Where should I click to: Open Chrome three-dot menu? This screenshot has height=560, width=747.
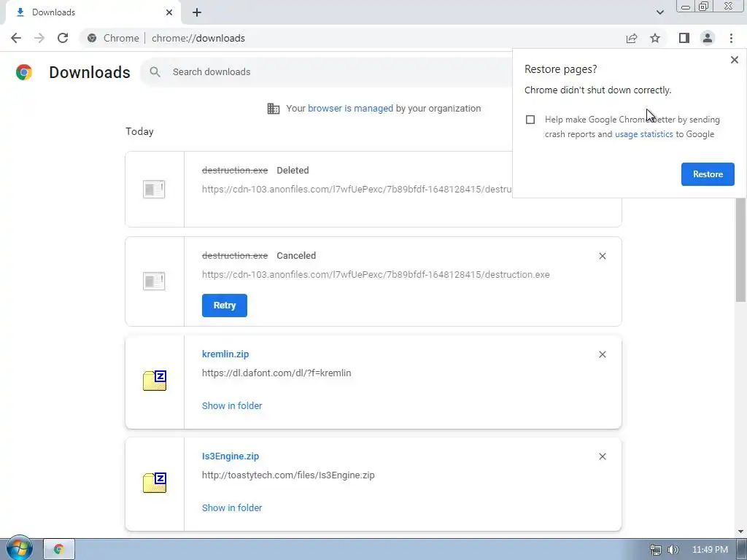[731, 38]
